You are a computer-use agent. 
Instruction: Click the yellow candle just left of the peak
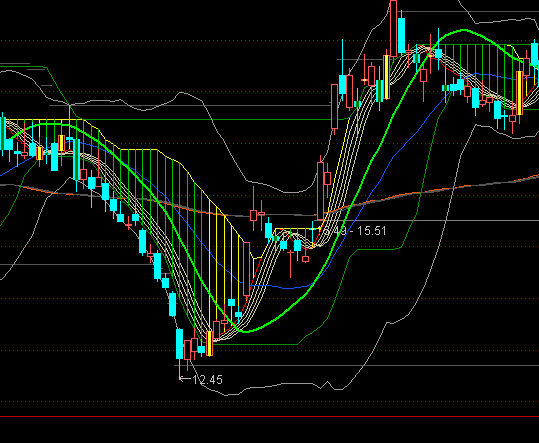386,77
